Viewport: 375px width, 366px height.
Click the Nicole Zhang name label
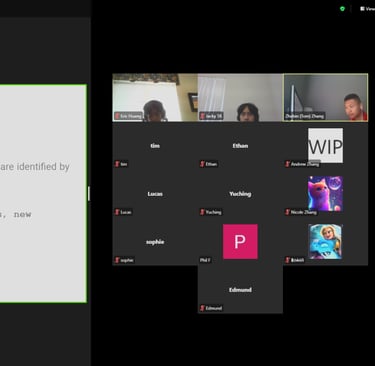[304, 212]
